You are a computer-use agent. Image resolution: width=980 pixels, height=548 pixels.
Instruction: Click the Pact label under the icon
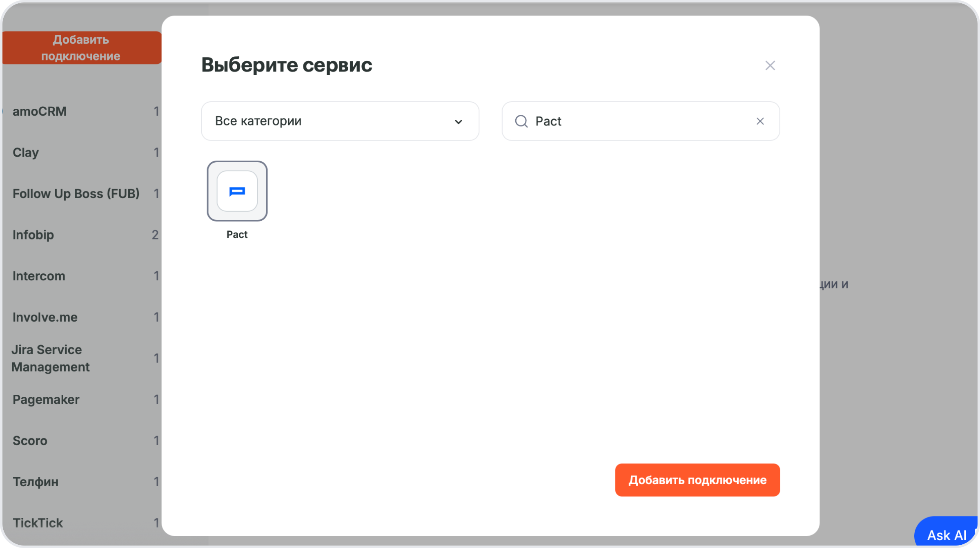pyautogui.click(x=237, y=235)
